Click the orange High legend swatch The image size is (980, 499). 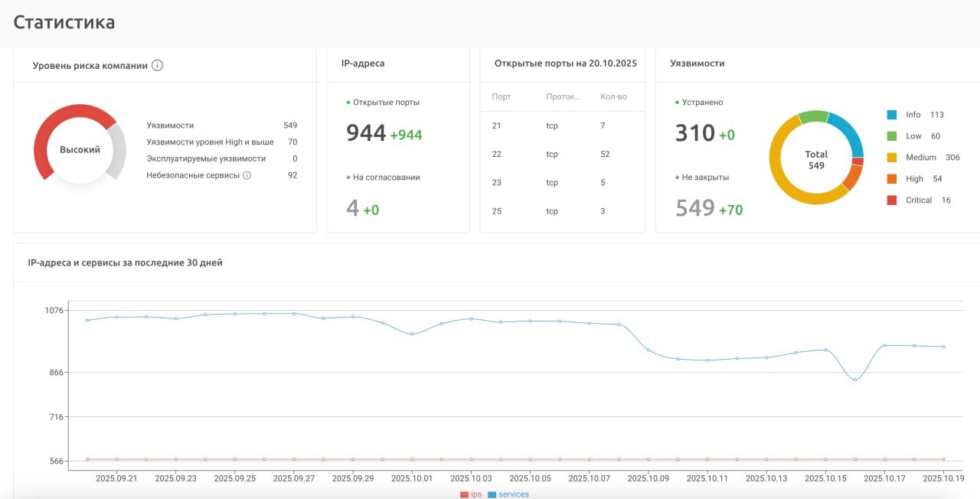point(892,179)
